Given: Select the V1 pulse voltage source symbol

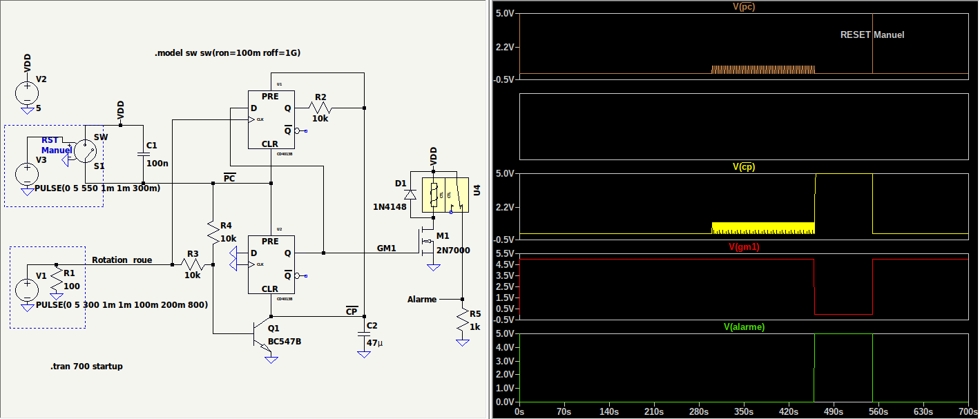Looking at the screenshot, I should [27, 290].
